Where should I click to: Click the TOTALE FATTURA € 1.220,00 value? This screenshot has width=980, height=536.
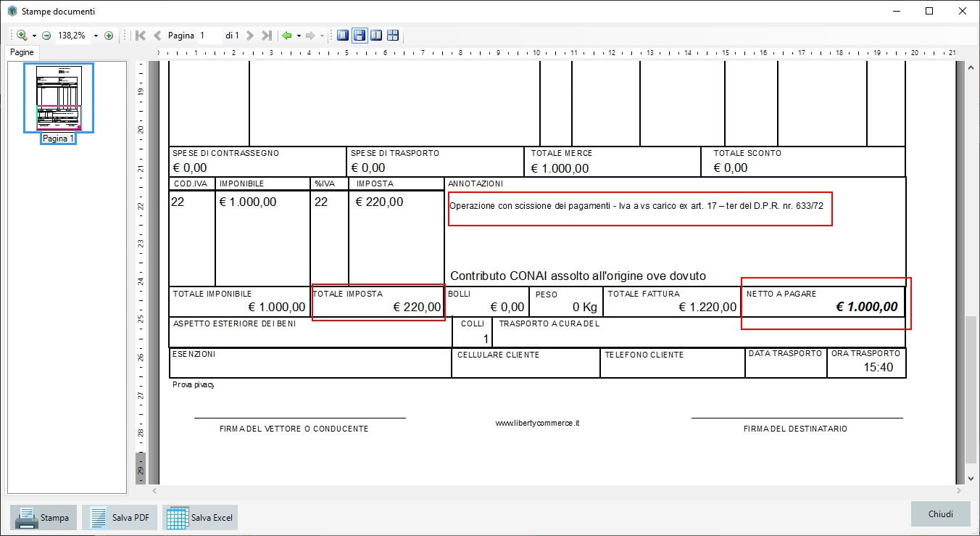point(707,307)
